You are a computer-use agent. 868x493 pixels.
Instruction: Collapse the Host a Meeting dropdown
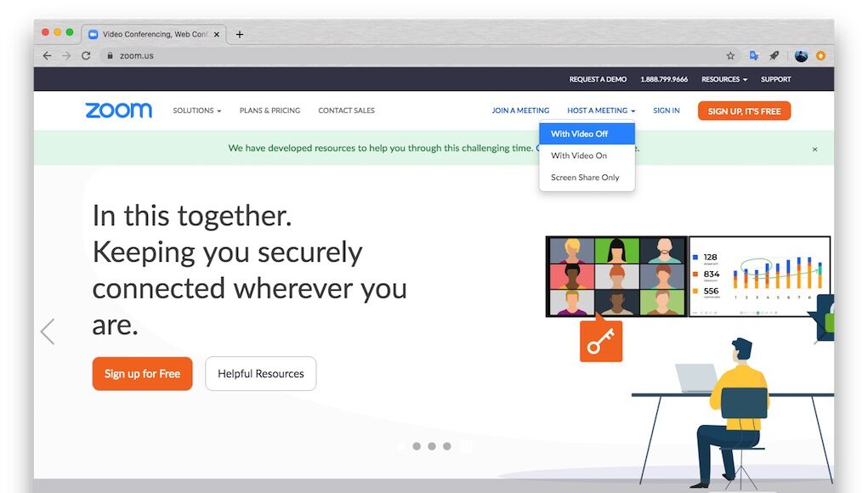[601, 110]
